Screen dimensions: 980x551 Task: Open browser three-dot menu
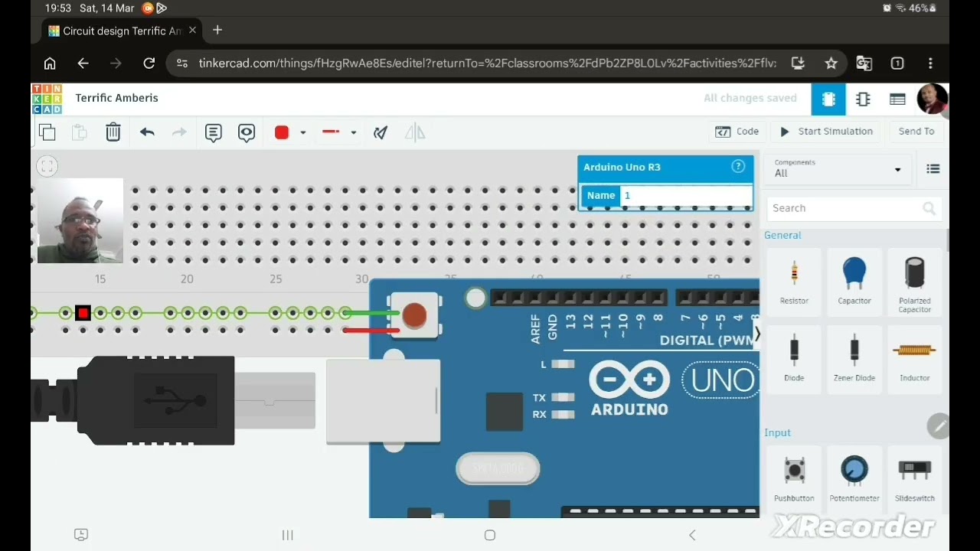[930, 64]
